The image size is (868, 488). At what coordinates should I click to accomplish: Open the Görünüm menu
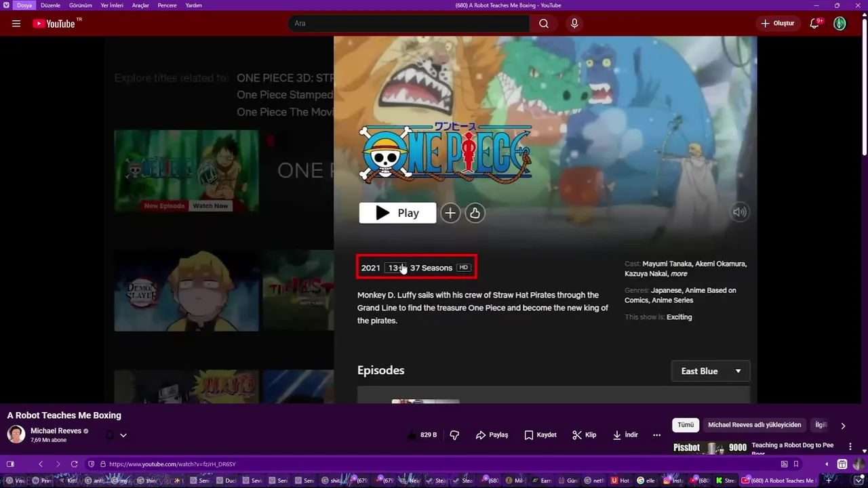click(81, 5)
